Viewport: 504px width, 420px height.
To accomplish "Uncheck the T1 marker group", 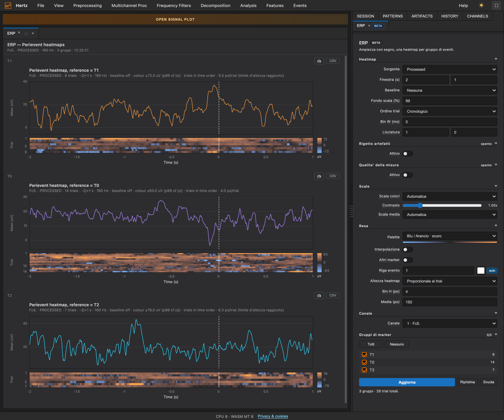I will [364, 354].
